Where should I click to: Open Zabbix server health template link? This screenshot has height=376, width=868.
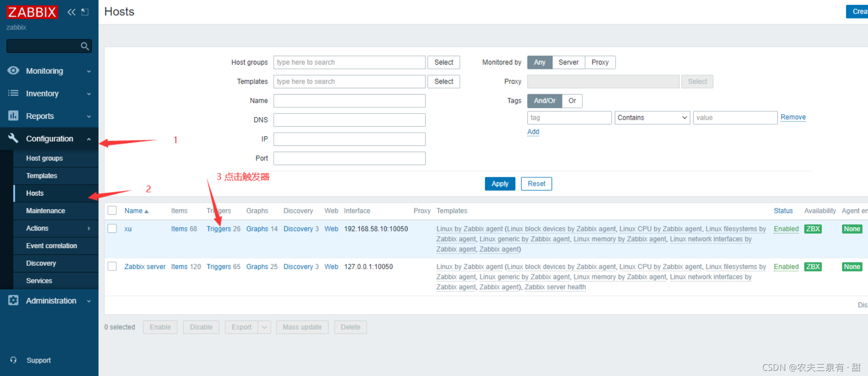pyautogui.click(x=555, y=287)
